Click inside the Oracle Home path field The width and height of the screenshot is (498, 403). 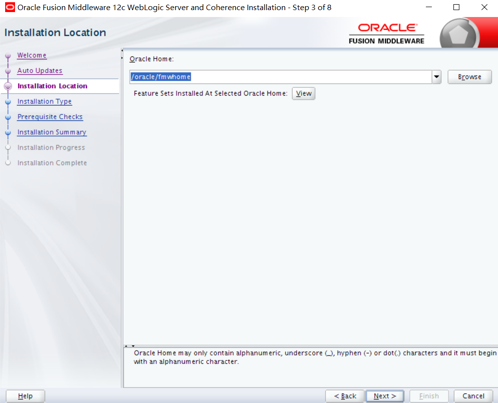point(280,77)
